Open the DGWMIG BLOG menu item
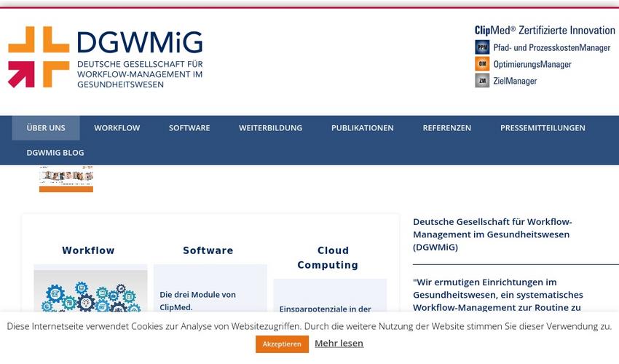 (x=55, y=153)
